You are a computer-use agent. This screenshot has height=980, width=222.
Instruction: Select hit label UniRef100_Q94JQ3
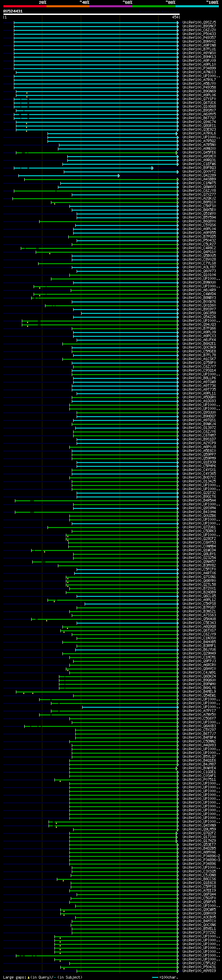199,324
